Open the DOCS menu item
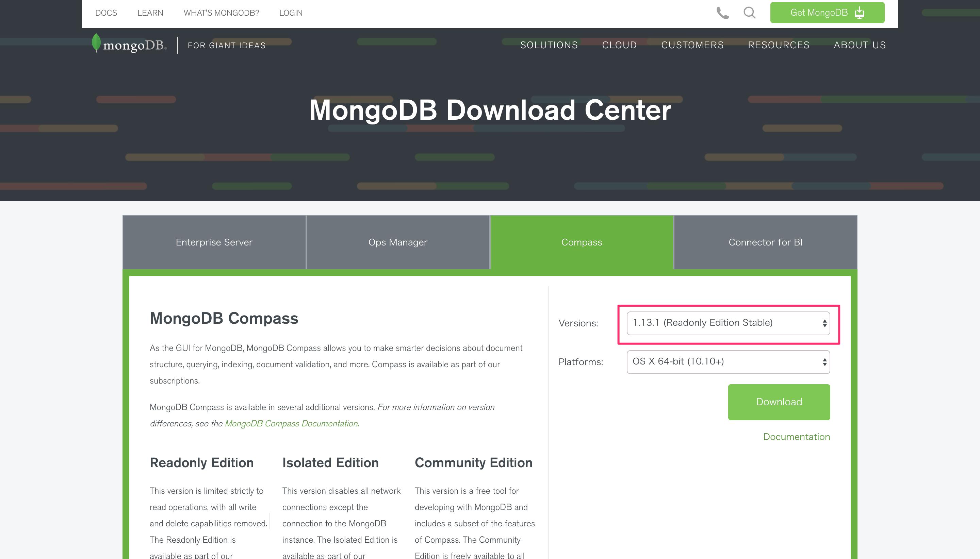This screenshot has width=980, height=559. pos(106,13)
